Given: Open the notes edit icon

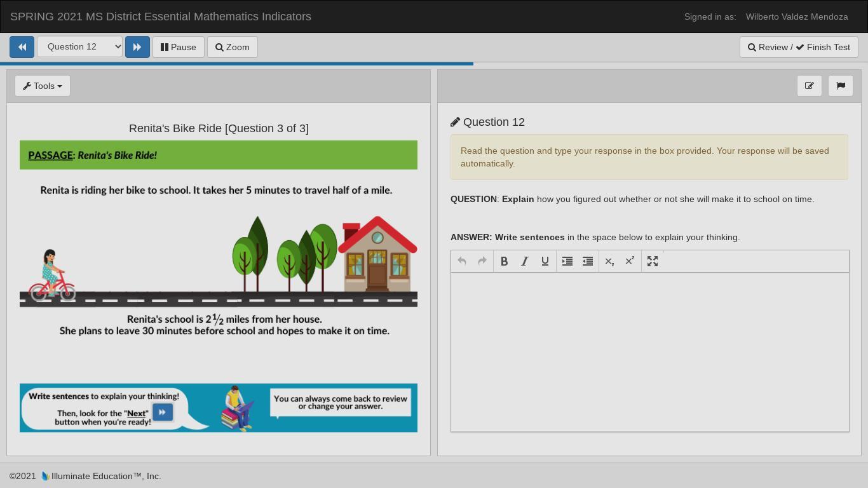Looking at the screenshot, I should point(809,86).
